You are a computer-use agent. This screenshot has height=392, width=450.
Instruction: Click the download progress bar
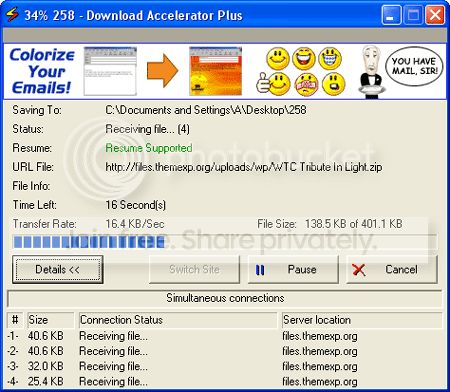pyautogui.click(x=225, y=242)
